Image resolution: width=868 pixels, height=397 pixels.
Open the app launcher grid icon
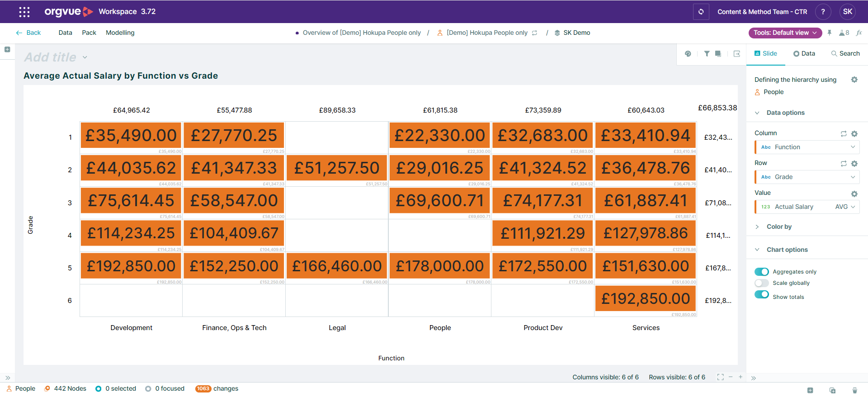(24, 12)
